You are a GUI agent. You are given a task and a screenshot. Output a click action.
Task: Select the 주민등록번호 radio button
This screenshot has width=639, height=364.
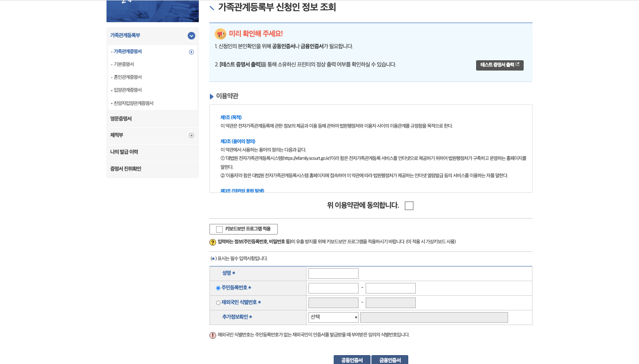(x=218, y=288)
